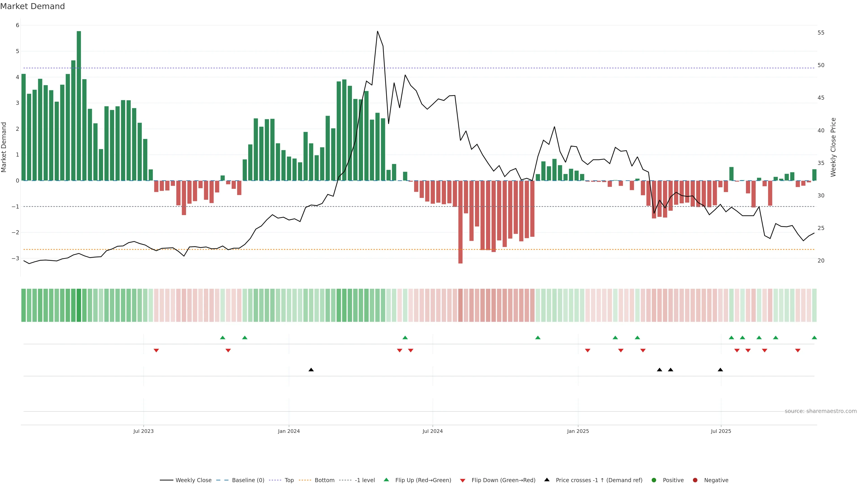Click the Market Demand chart title
868x488 pixels.
click(x=32, y=6)
